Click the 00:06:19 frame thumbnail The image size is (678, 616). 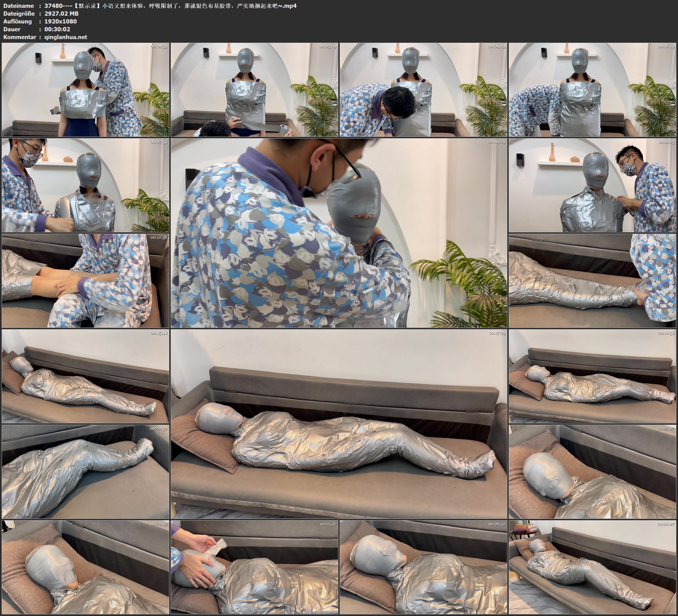point(592,89)
